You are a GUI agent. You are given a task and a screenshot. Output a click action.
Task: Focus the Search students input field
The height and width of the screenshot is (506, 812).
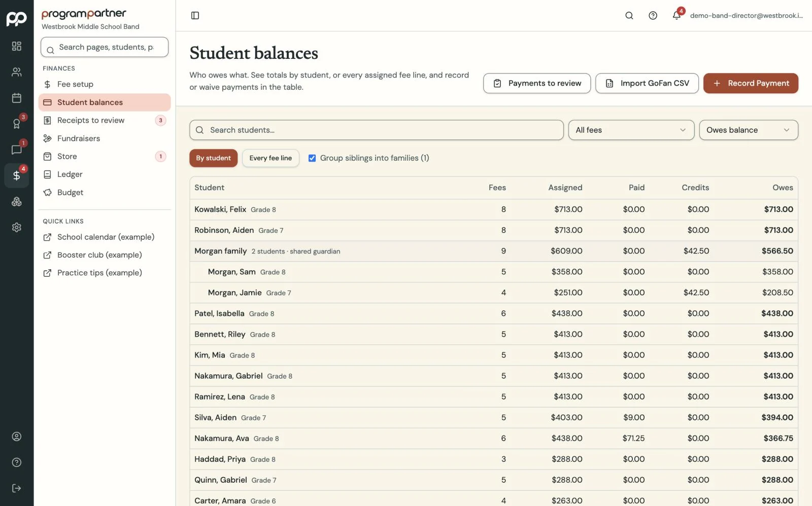point(377,130)
